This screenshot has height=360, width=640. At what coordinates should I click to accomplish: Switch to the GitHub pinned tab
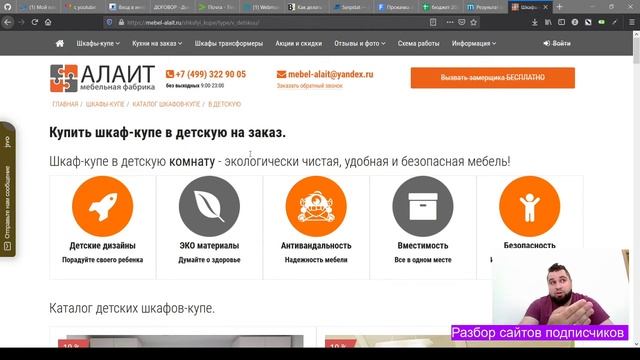coord(7,7)
